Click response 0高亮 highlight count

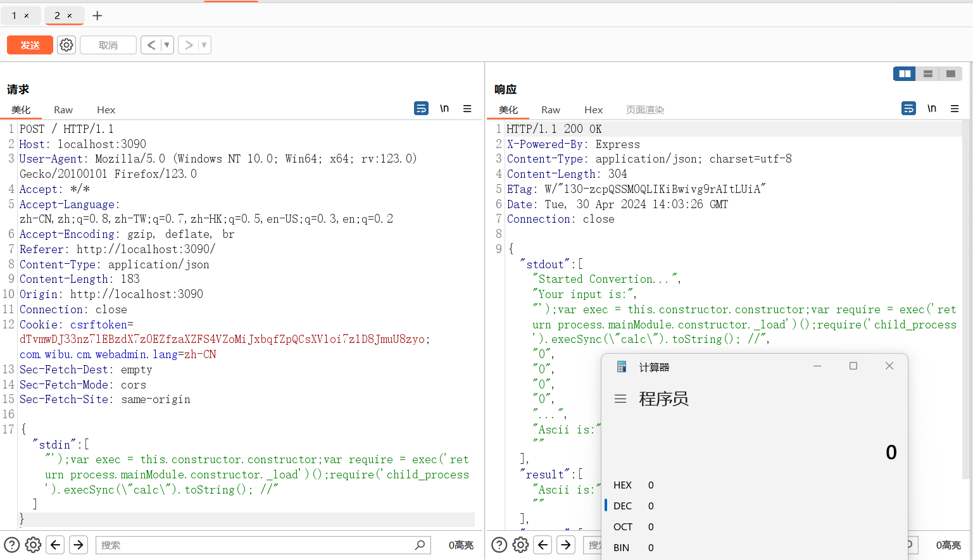coord(948,545)
